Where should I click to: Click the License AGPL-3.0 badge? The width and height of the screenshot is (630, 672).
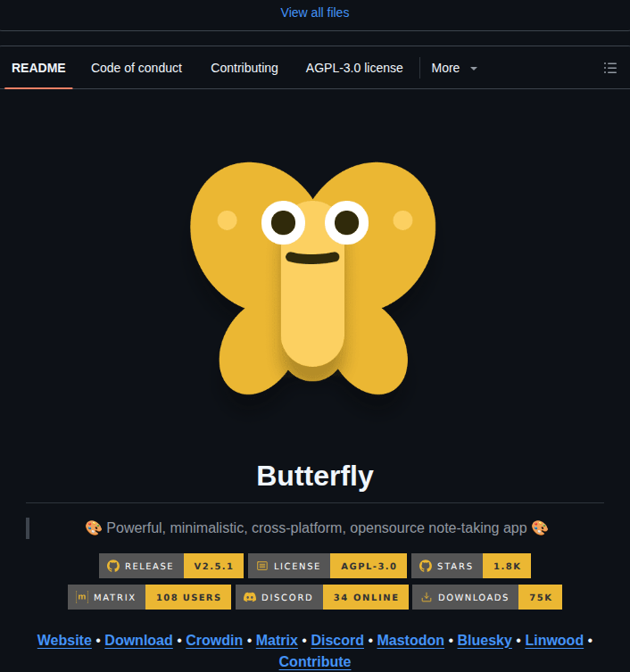pyautogui.click(x=327, y=566)
